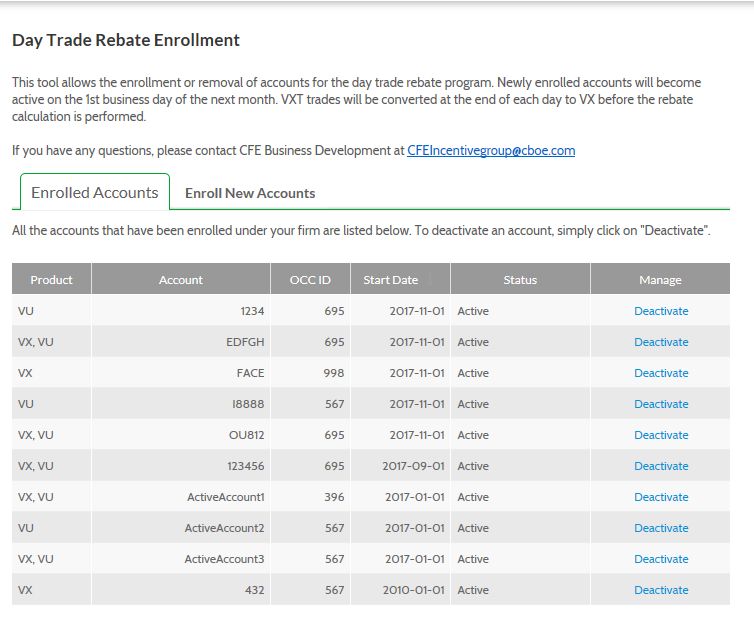Viewport: 754px width, 622px height.
Task: Deactivate ActiveAccount3
Action: (x=661, y=559)
